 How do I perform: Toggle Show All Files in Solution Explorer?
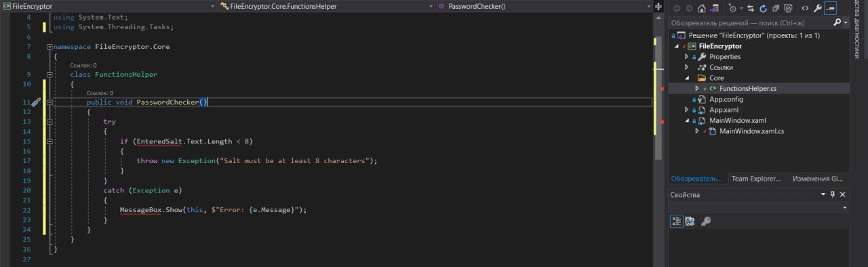coord(788,8)
